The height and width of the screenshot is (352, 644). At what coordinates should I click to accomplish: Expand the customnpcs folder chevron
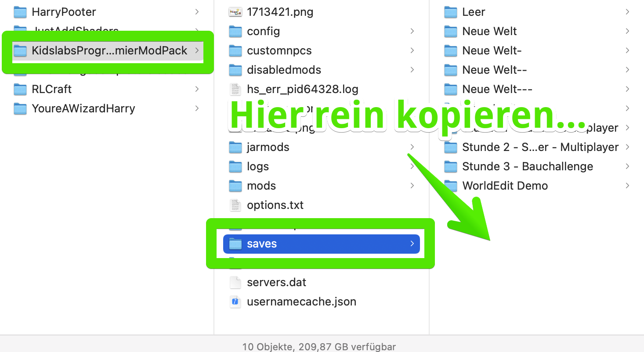(x=412, y=50)
